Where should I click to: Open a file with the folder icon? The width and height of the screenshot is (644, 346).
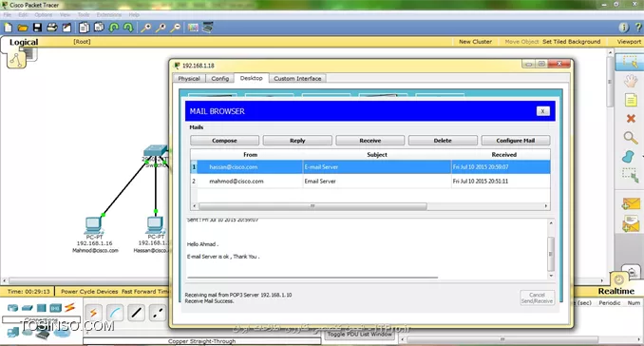click(23, 28)
